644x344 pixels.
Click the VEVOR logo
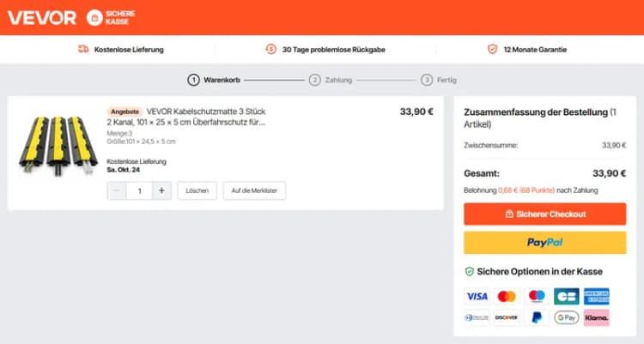(x=42, y=18)
